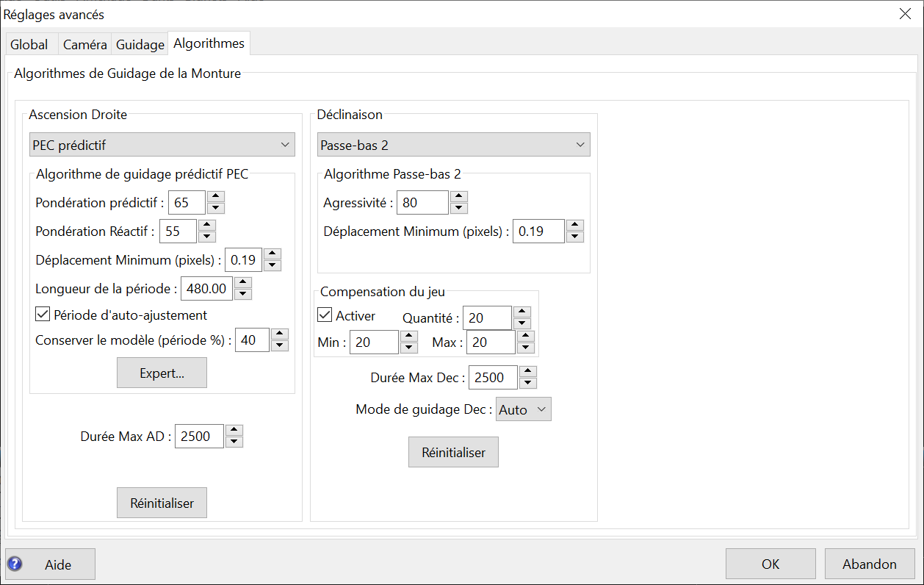The width and height of the screenshot is (924, 585).
Task: Click Réinitialiser under Ascension Droite
Action: [x=162, y=503]
